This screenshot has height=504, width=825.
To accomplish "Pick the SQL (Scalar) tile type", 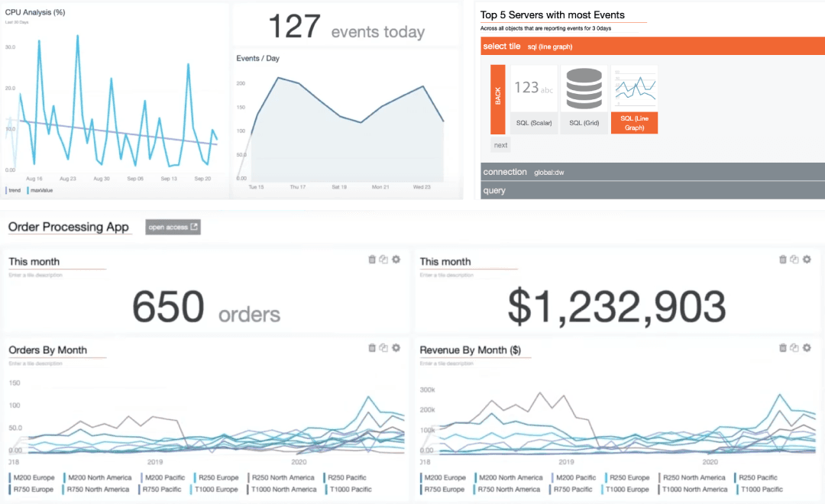I will [533, 99].
